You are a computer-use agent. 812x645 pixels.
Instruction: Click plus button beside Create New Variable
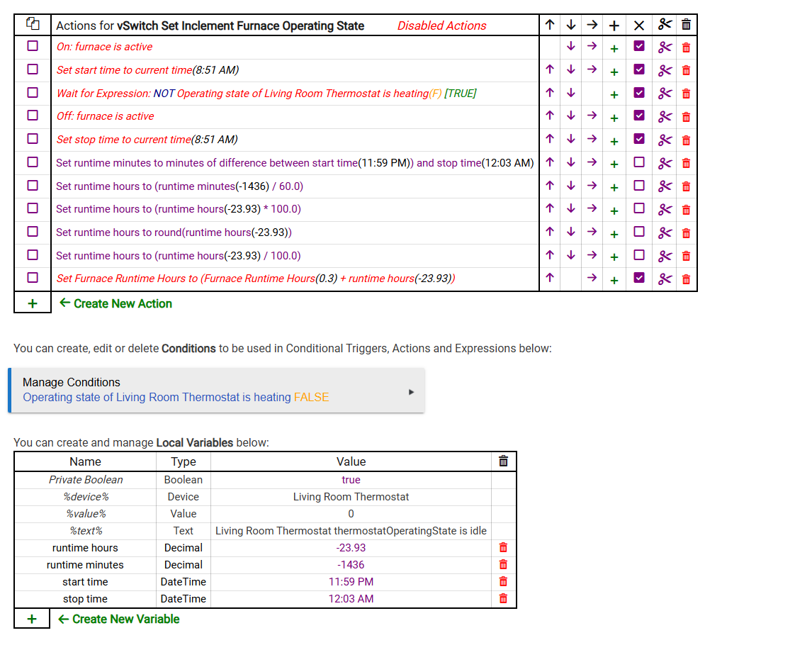click(32, 619)
